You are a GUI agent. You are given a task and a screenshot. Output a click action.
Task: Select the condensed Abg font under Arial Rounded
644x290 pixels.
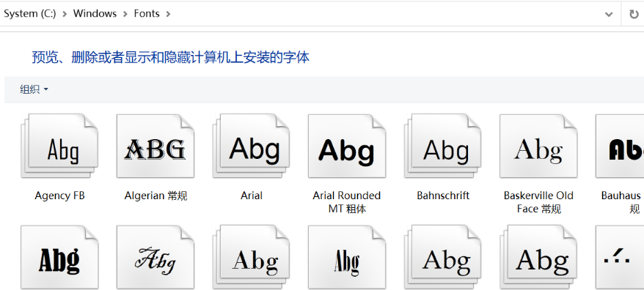[x=347, y=257]
